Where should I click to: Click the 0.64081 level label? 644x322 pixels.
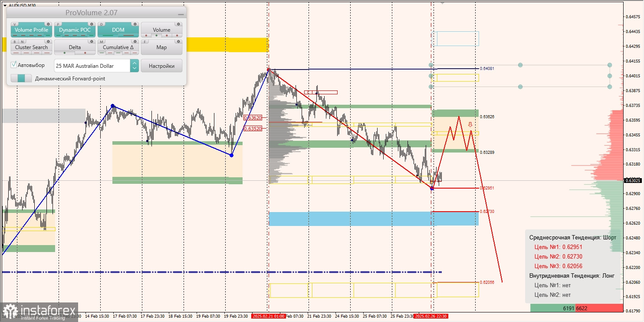pos(487,69)
